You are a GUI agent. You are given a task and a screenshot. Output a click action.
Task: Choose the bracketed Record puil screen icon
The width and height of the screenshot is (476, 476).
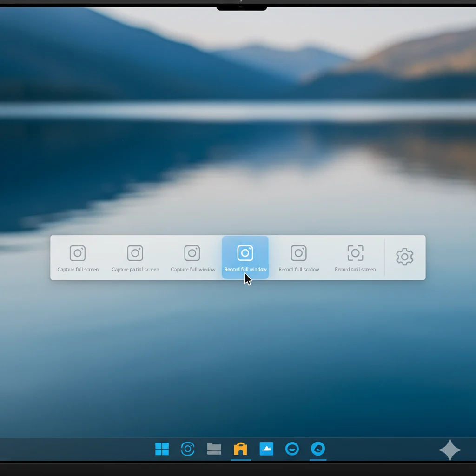(x=355, y=253)
